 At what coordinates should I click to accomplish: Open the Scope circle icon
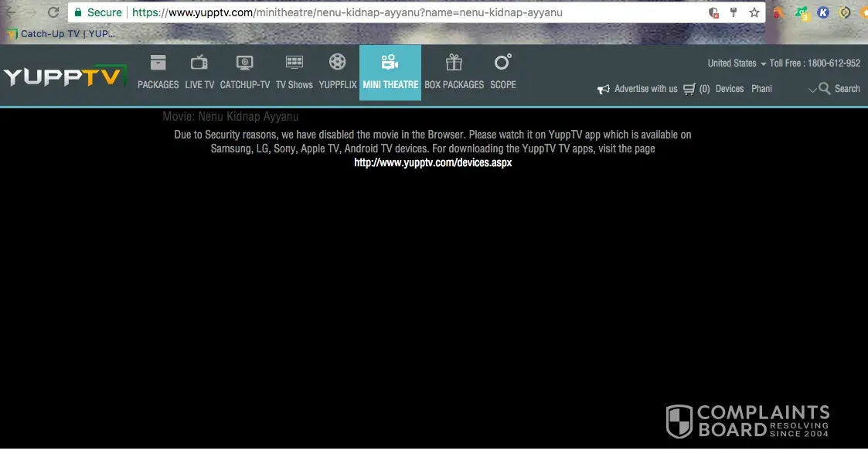tap(502, 61)
